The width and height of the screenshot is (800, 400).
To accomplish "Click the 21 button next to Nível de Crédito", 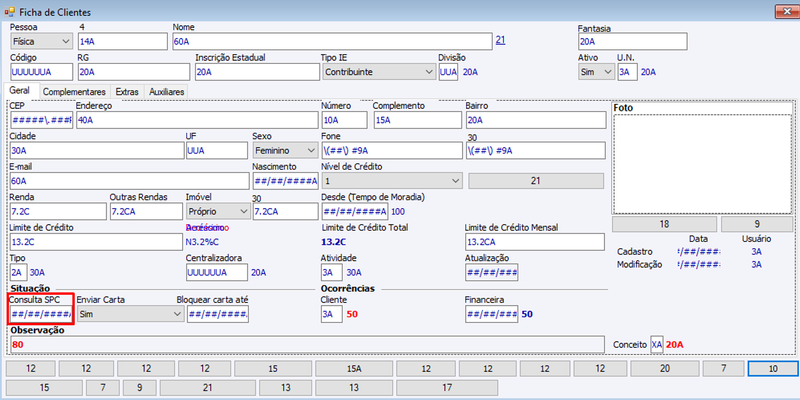I will click(536, 181).
